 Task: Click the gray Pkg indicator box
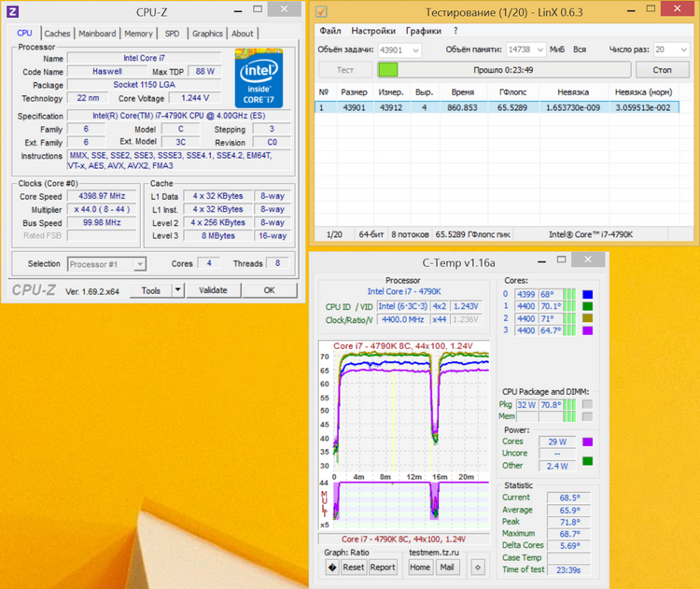point(587,405)
